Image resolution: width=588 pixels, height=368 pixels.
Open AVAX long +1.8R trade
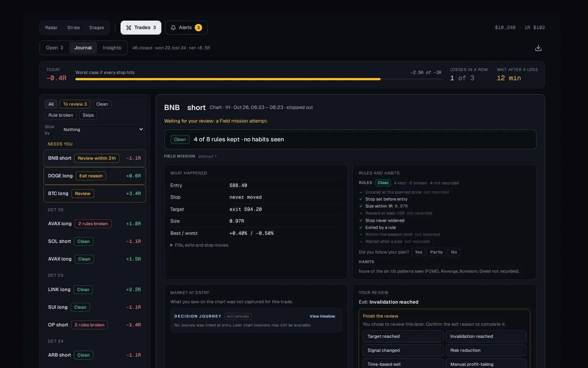pos(94,224)
